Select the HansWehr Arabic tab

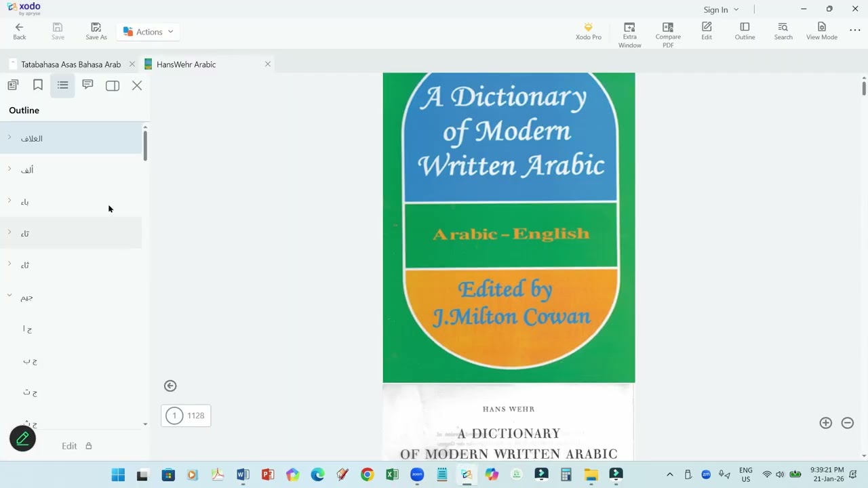tap(186, 64)
